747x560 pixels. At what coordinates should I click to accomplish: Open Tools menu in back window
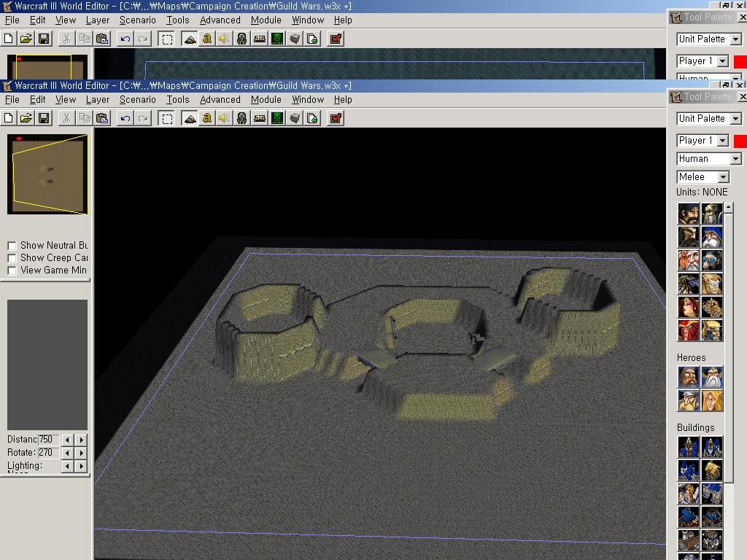pyautogui.click(x=178, y=20)
